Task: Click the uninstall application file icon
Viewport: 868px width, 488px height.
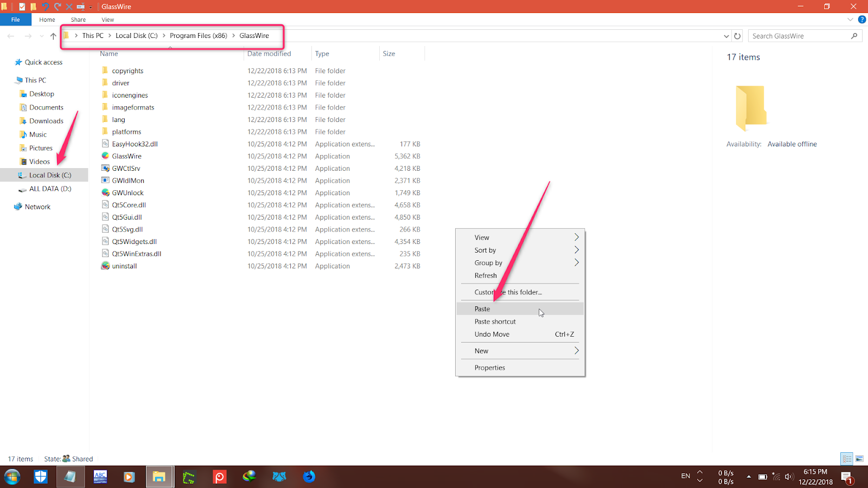Action: click(105, 266)
